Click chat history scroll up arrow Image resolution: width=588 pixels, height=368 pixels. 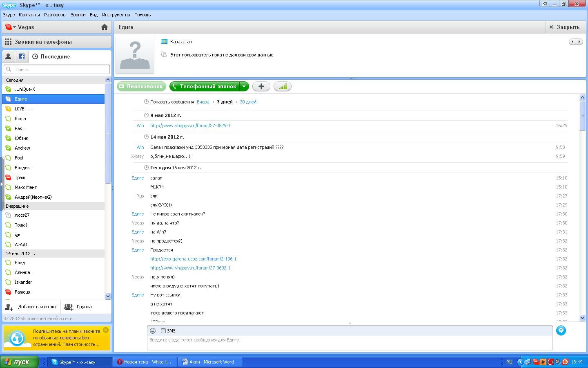coord(583,97)
